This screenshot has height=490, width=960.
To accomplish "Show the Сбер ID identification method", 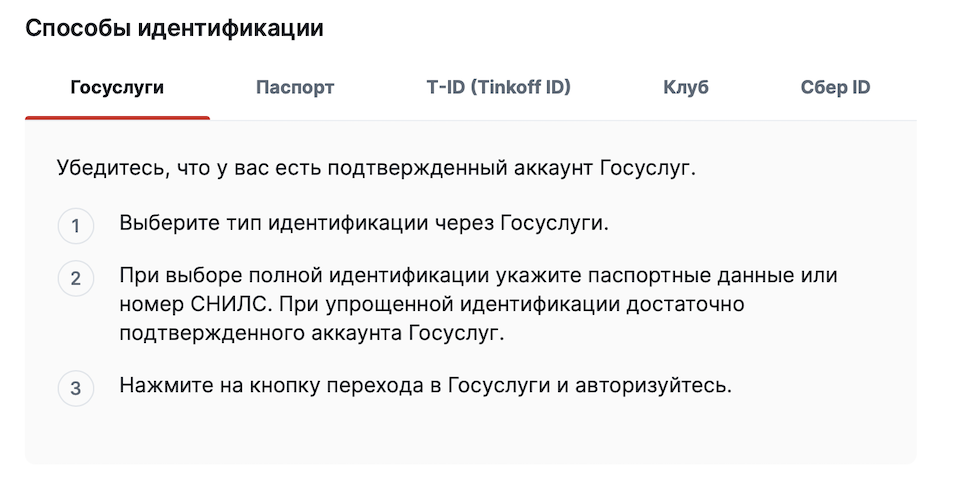I will click(835, 88).
